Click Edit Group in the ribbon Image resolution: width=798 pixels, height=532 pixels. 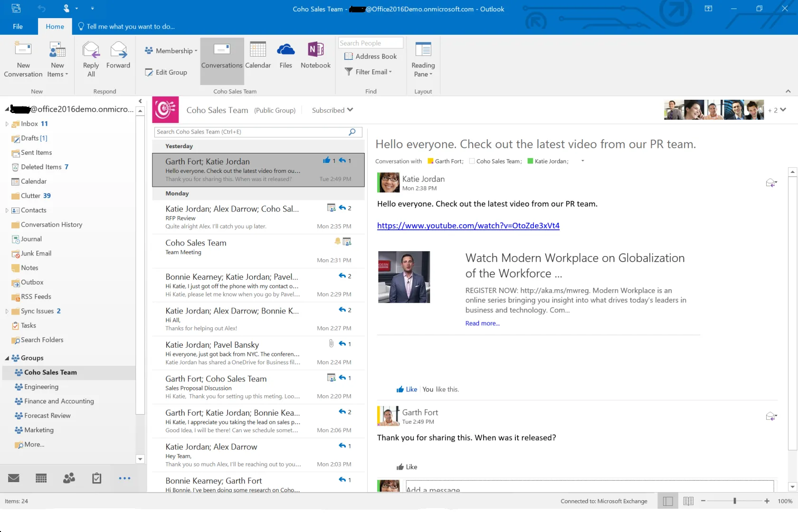tap(166, 72)
